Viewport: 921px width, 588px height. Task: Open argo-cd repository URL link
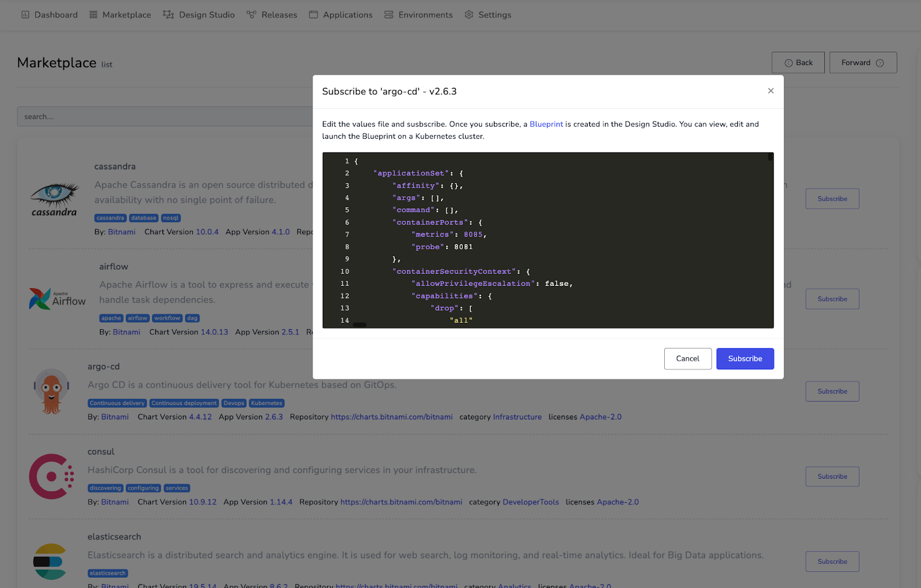click(391, 417)
